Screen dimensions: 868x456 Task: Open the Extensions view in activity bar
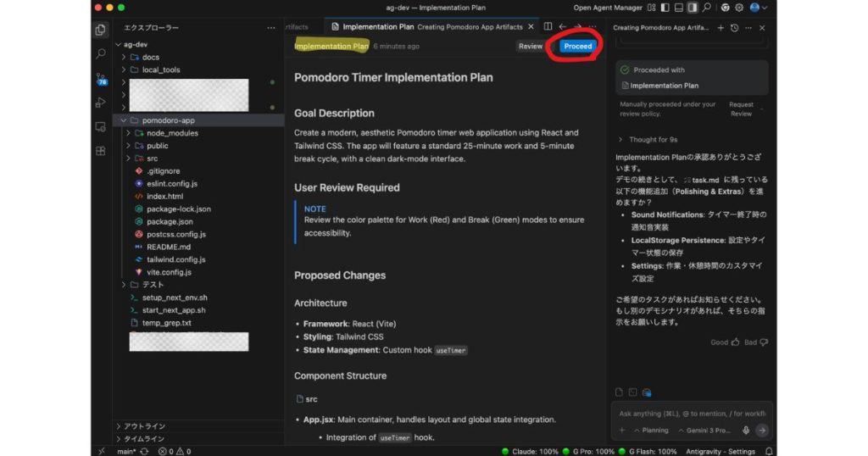click(101, 151)
